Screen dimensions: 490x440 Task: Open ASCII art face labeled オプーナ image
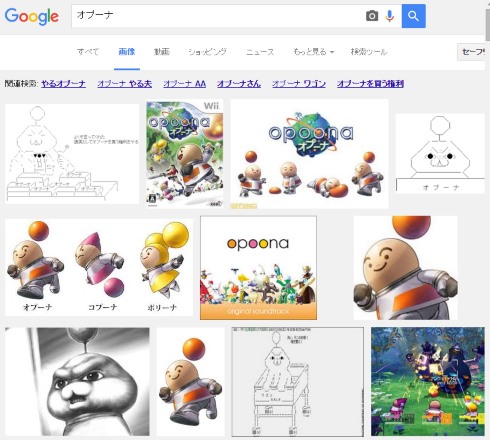pos(440,153)
